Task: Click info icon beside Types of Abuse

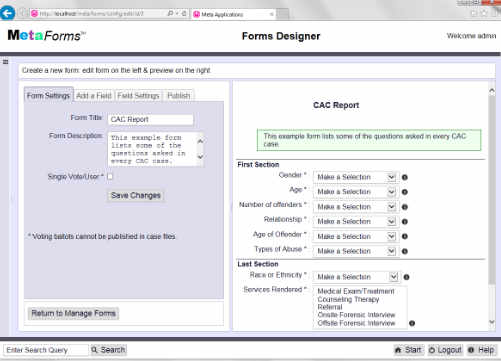Action: click(x=405, y=251)
